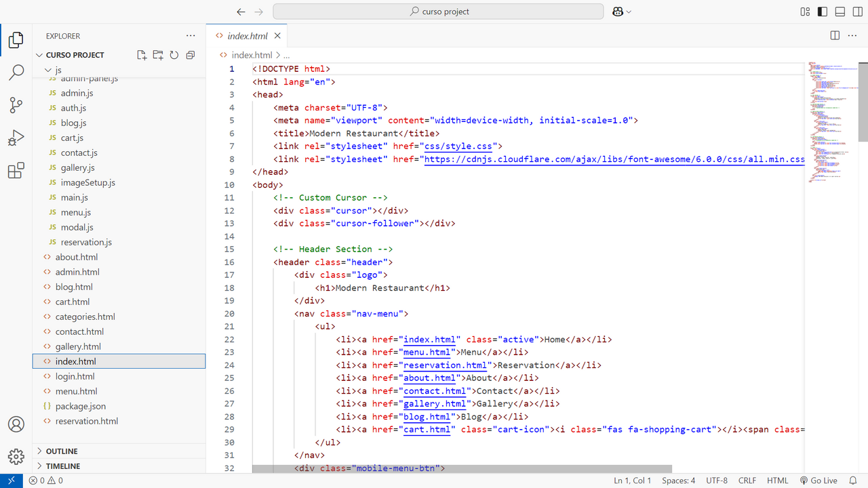Split the editor to the right

tap(835, 36)
